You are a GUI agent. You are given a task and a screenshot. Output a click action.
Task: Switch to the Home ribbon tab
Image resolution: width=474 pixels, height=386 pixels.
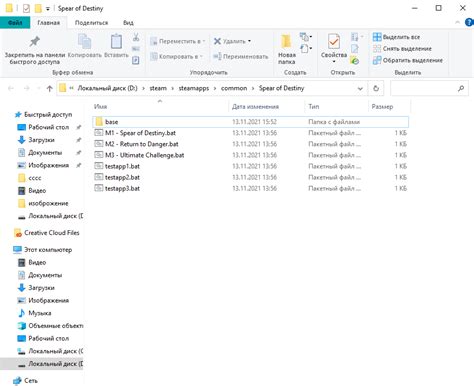pos(49,23)
